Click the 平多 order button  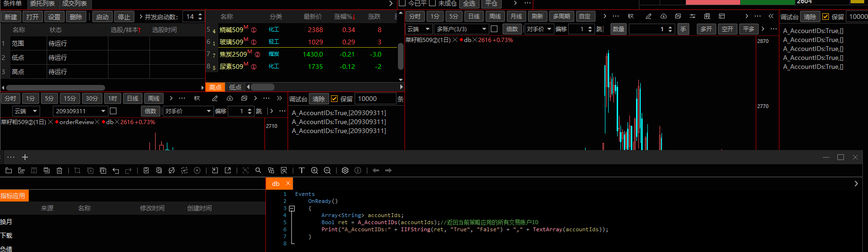click(749, 29)
